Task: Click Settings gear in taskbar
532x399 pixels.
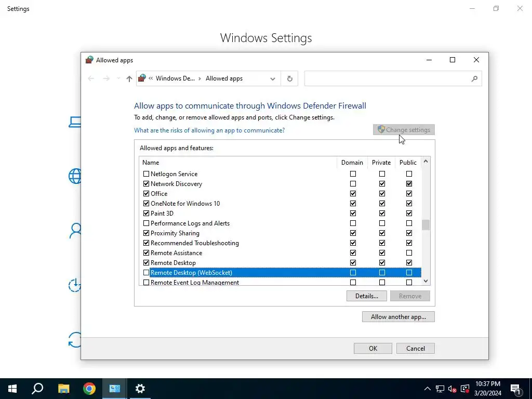Action: tap(140, 389)
